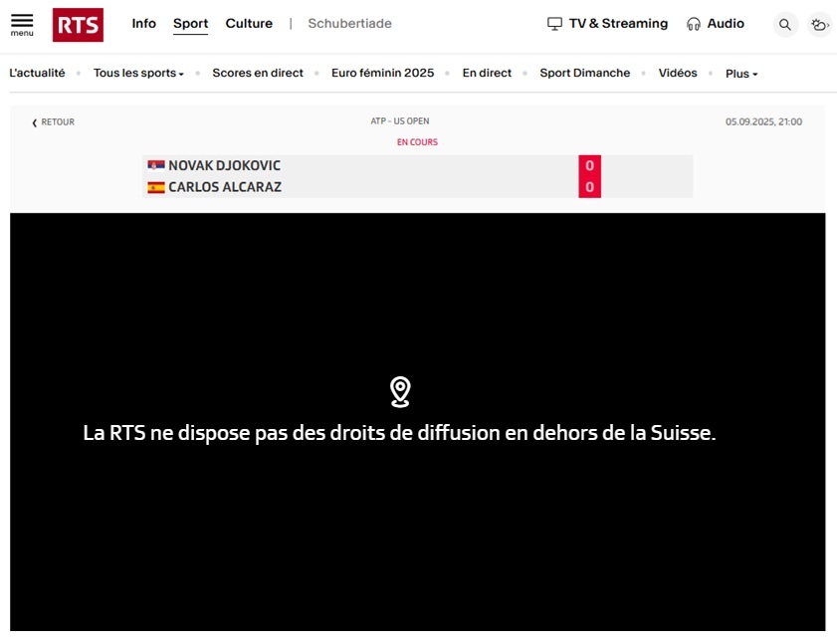This screenshot has width=837, height=644.
Task: Click the match date 05.09.2025, 21:00
Action: [x=763, y=121]
